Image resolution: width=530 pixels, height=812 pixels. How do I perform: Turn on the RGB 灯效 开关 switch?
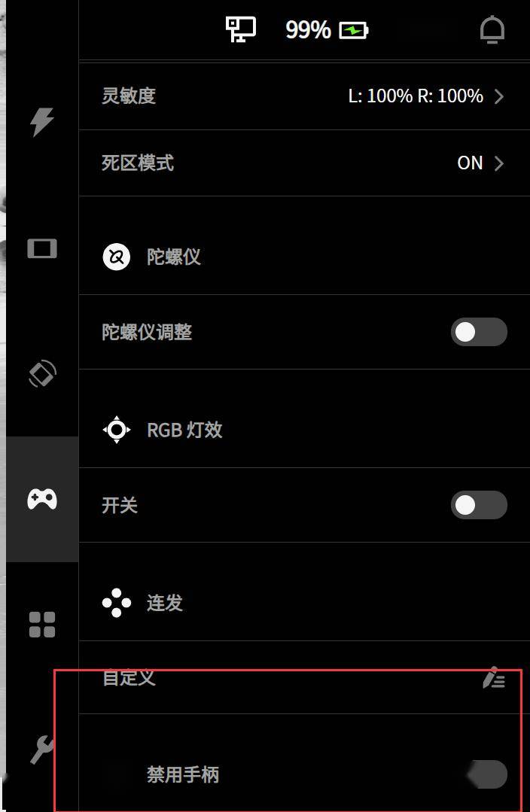pos(479,505)
